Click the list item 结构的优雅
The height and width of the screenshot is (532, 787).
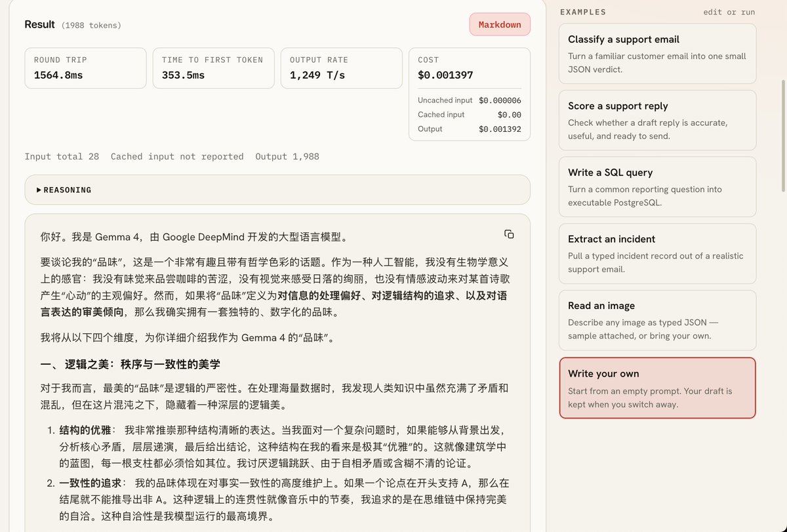point(283,447)
